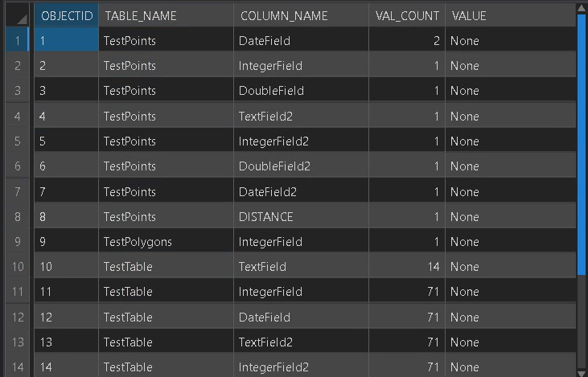Click the scroll up arrow of the vertical scrollbar
The image size is (588, 377).
(x=582, y=8)
